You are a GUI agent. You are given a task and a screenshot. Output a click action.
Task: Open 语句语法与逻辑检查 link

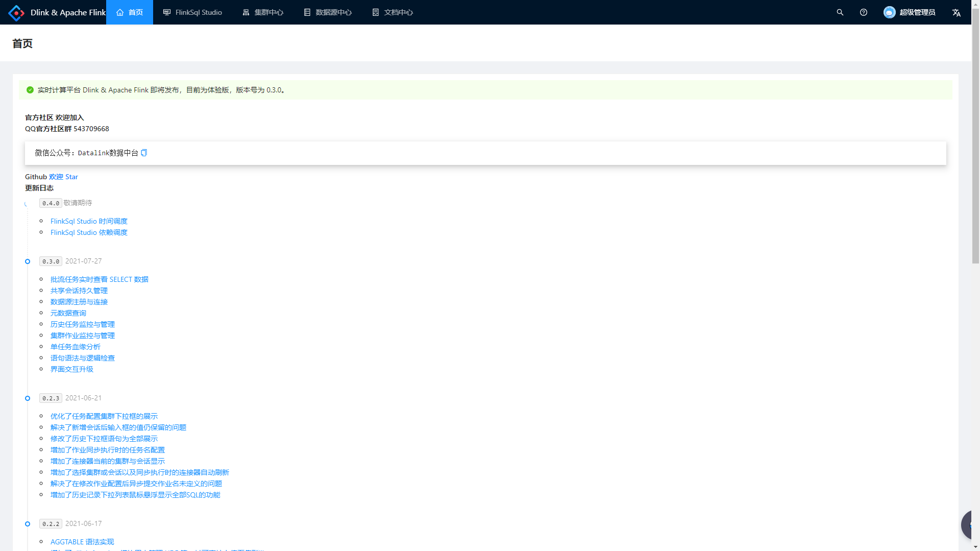click(x=83, y=358)
